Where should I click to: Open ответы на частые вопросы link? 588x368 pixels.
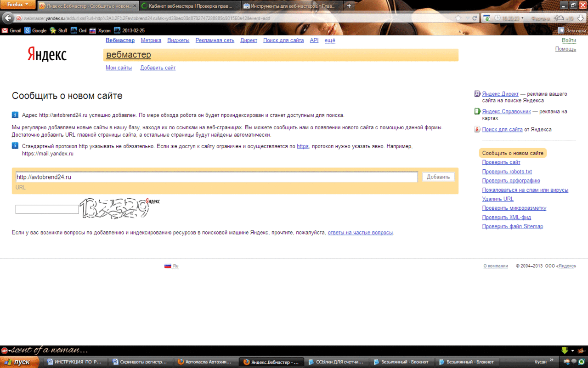pos(360,233)
